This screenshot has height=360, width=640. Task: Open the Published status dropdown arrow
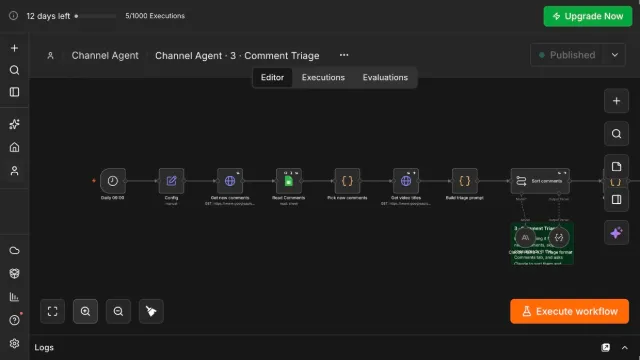615,55
